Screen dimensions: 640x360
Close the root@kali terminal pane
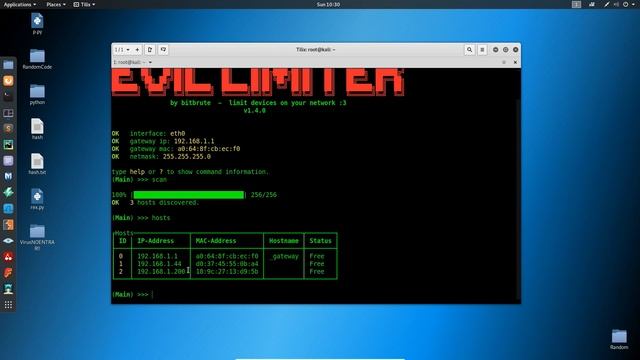515,62
